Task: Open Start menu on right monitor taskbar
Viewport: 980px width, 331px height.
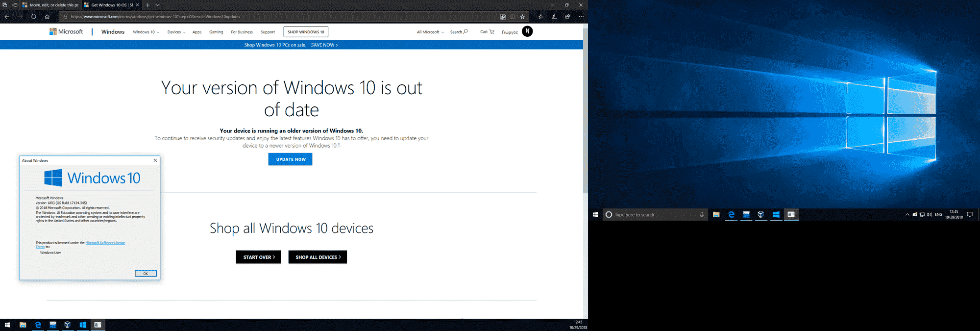Action: pyautogui.click(x=595, y=215)
